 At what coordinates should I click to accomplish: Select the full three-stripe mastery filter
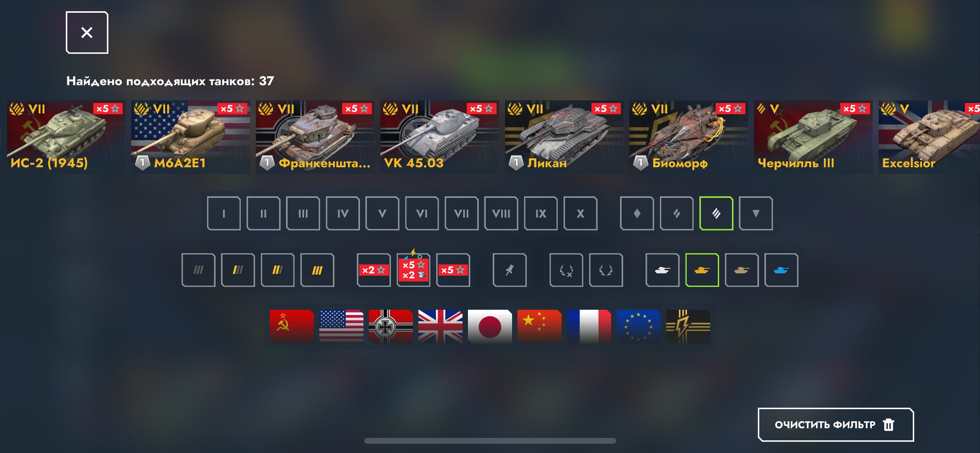tap(317, 270)
